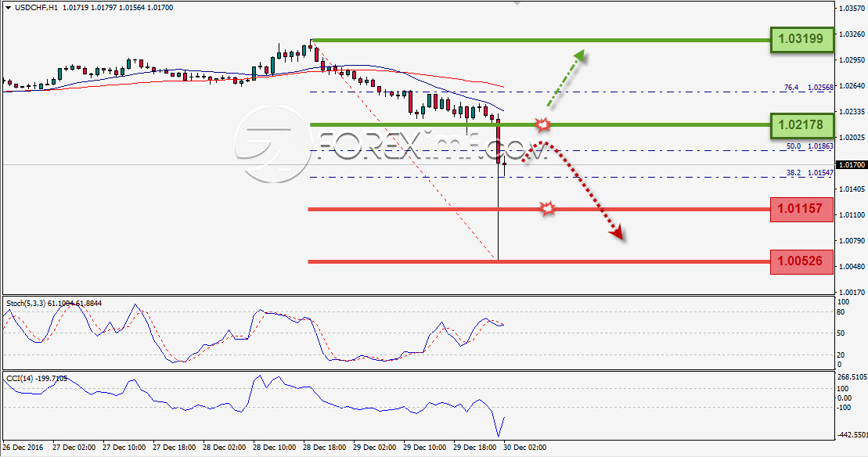Screen dimensions: 868x457
Task: Click the 27 Dec 02:00 time label
Action: coord(74,447)
